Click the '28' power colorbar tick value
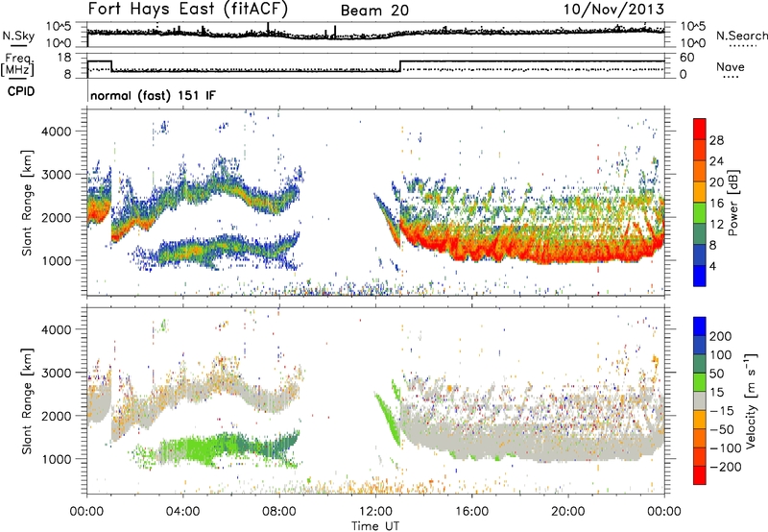768x532 pixels. coord(716,140)
